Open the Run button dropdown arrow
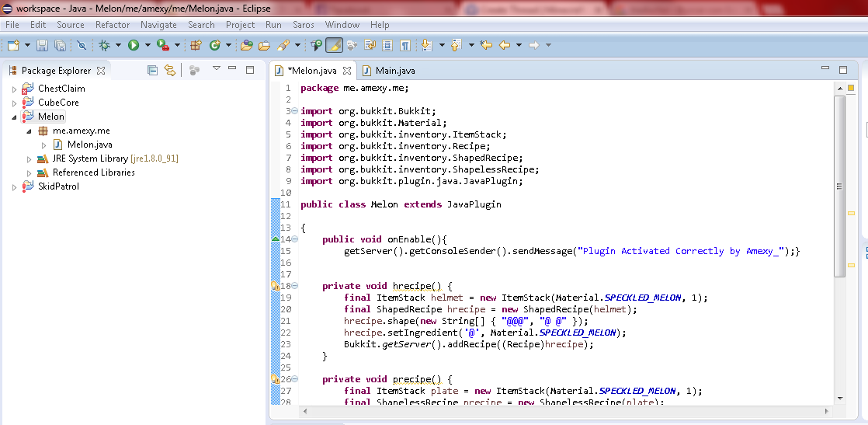Image resolution: width=868 pixels, height=425 pixels. 147,46
